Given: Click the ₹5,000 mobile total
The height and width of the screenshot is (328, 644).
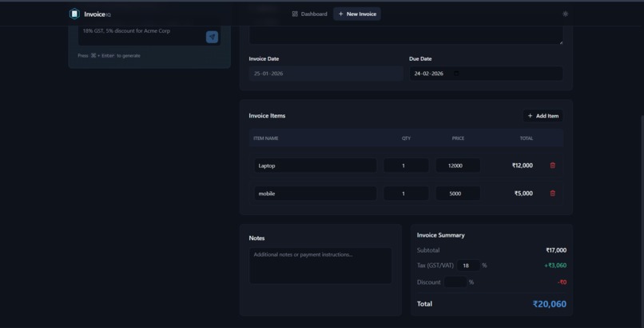Looking at the screenshot, I should click(x=523, y=193).
